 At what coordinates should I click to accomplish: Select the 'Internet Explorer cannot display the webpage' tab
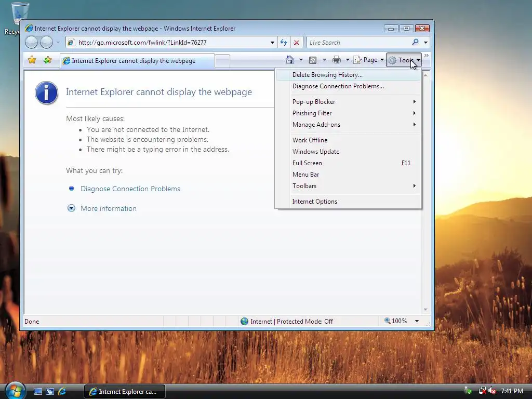tap(137, 61)
